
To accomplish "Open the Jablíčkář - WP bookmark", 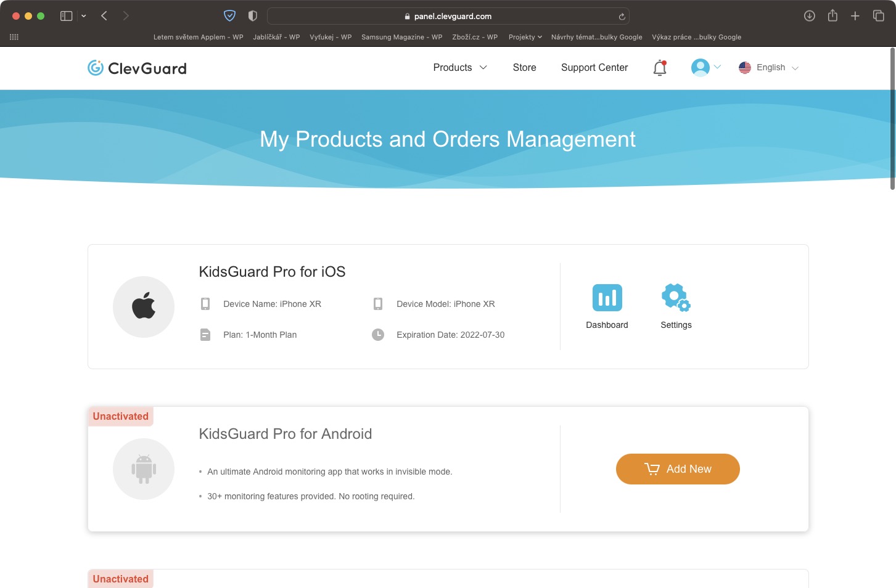I will click(x=276, y=37).
